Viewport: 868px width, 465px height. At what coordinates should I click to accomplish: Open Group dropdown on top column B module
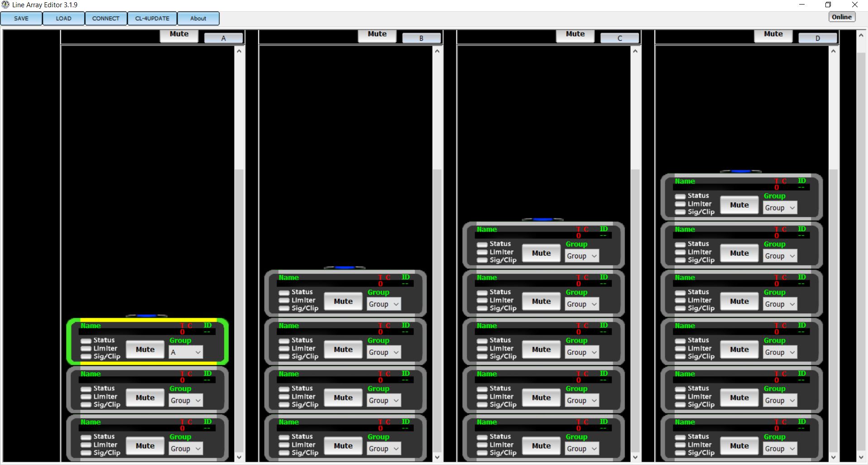384,304
